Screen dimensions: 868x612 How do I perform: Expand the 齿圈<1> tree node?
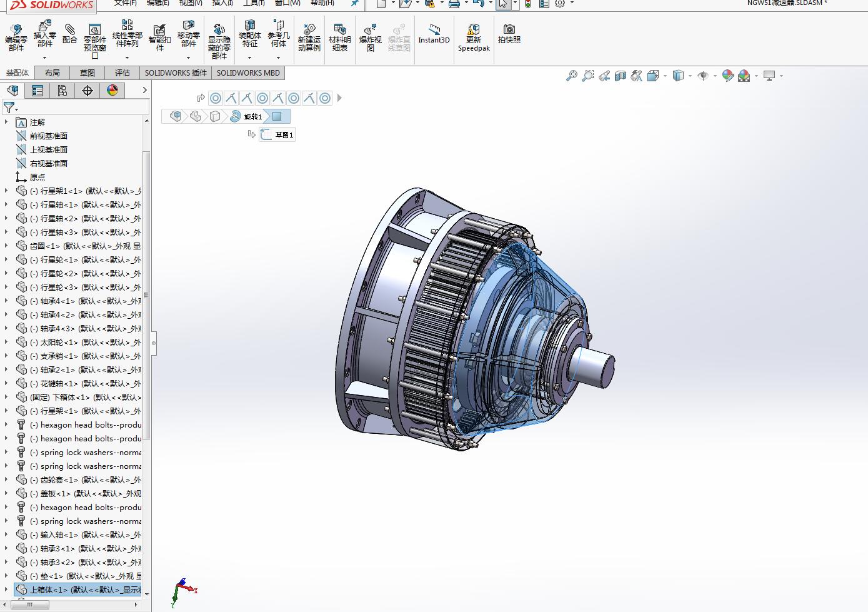click(6, 246)
